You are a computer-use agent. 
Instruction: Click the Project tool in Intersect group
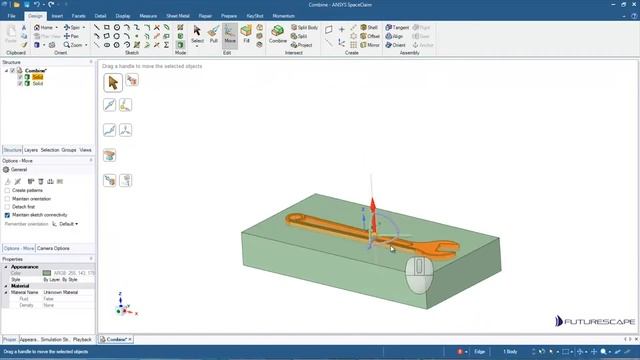pos(302,45)
